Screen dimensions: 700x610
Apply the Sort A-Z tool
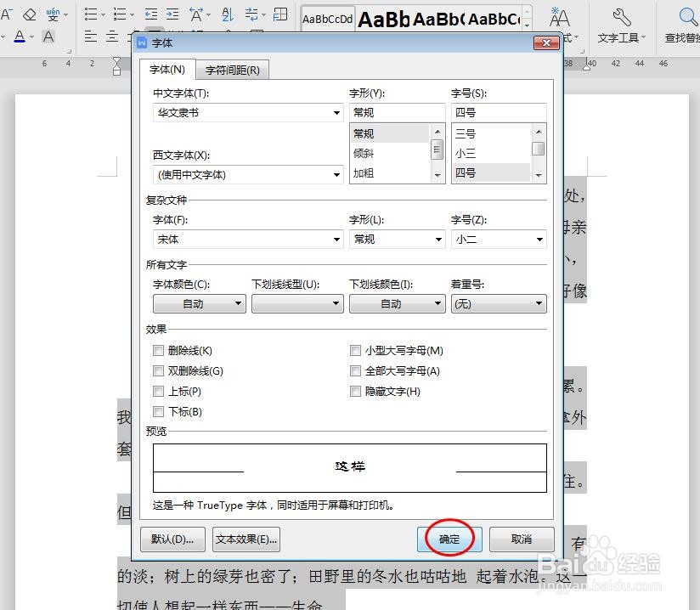point(226,14)
